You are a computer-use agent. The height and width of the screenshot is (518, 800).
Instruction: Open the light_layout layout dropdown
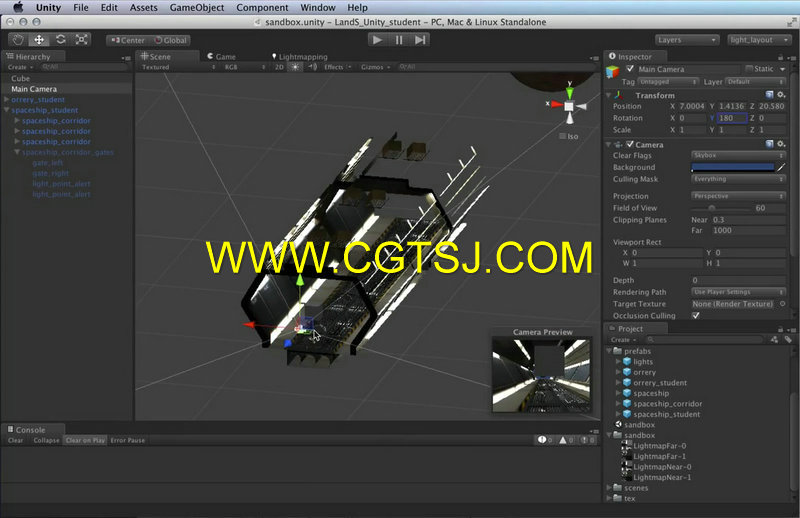(x=759, y=40)
